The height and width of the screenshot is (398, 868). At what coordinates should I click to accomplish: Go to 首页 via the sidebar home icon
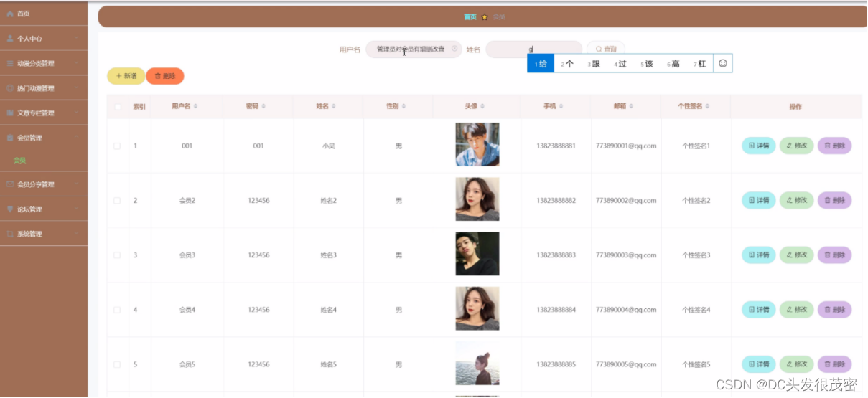pos(10,14)
